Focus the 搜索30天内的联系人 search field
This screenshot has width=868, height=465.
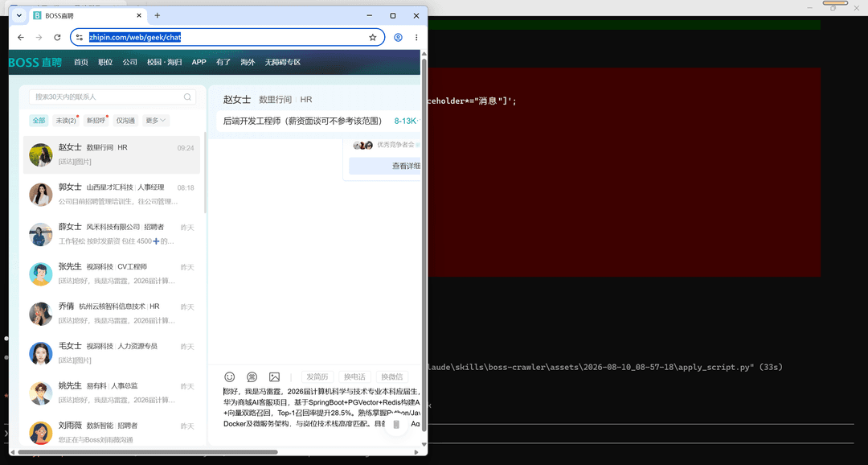pos(113,97)
